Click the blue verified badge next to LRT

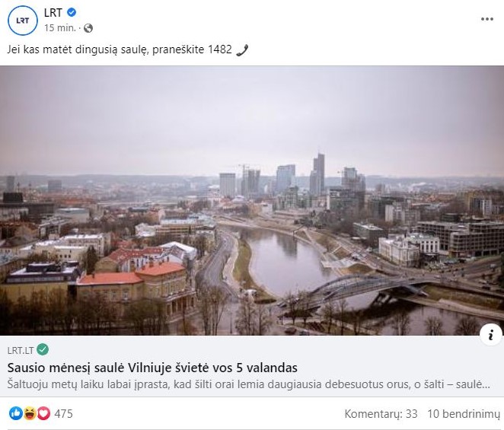coord(72,12)
